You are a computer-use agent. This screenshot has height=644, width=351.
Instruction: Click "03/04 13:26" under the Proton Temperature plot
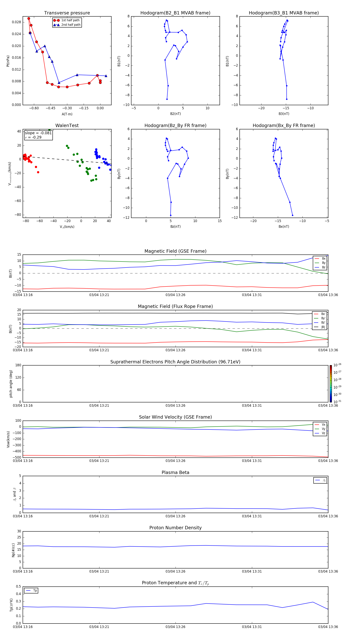(x=175, y=627)
